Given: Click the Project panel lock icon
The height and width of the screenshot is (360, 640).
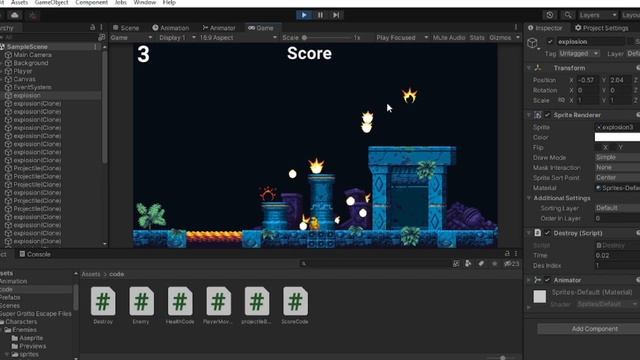Looking at the screenshot, I should pos(507,253).
